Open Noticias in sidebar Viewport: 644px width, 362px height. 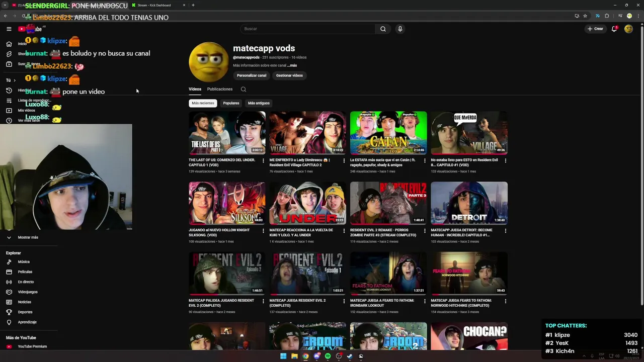click(x=24, y=302)
